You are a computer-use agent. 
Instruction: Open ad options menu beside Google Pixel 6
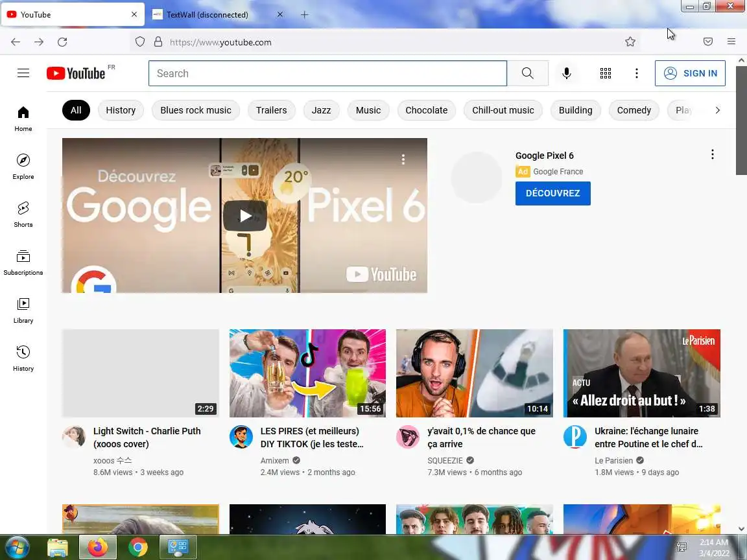coord(712,154)
